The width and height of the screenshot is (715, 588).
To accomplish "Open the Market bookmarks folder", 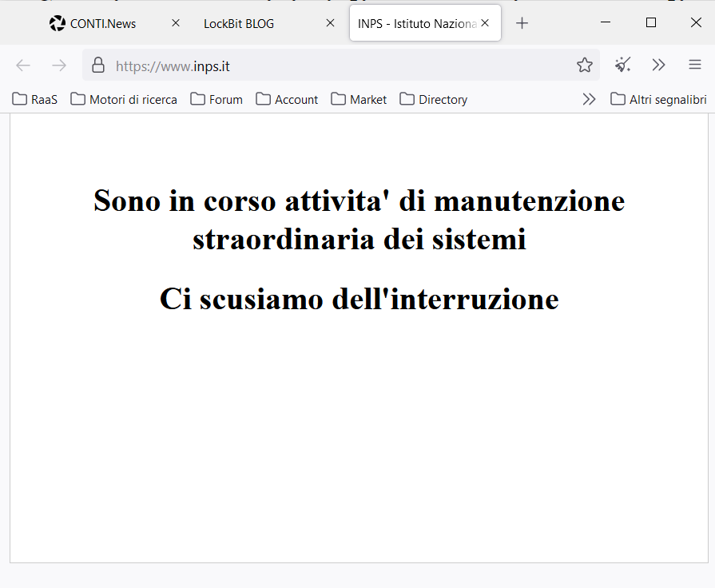I will [359, 99].
